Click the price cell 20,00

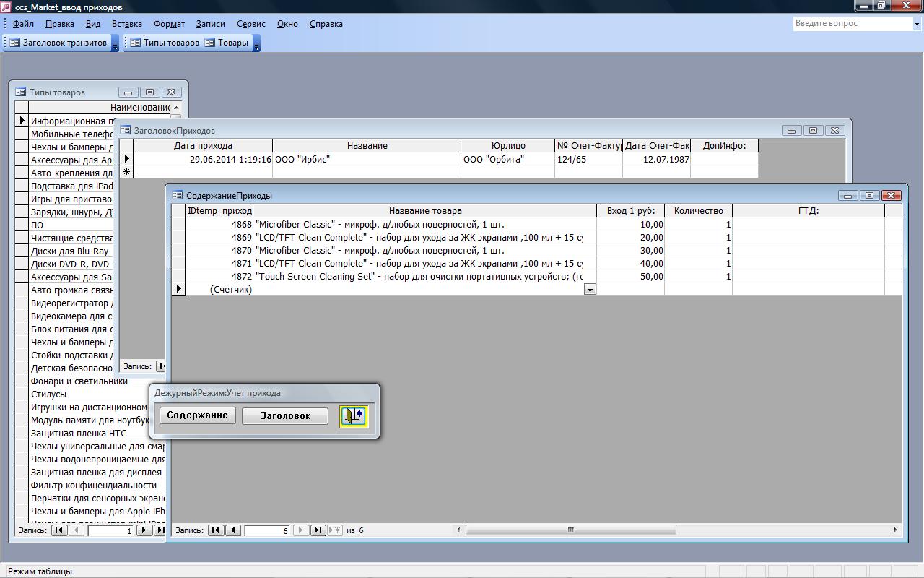[631, 238]
